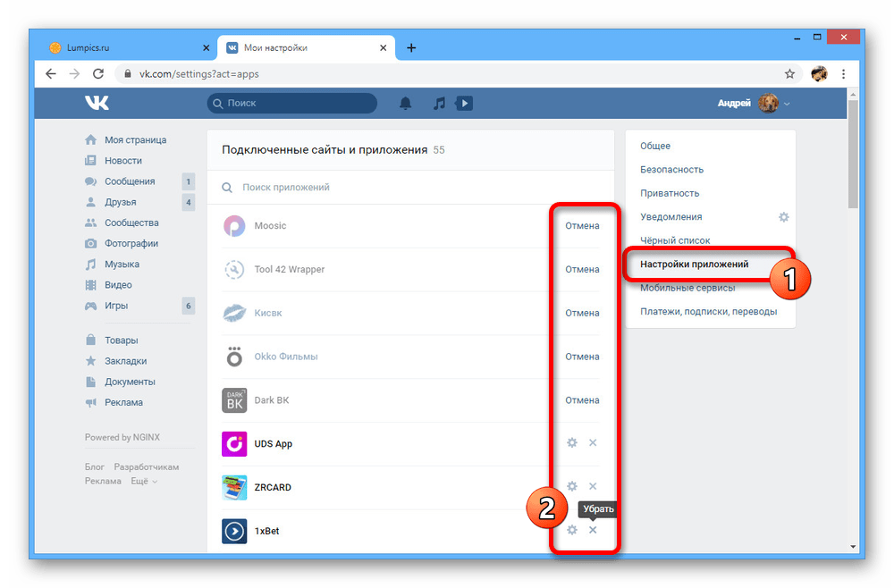Click the Okko Фильмы app icon

click(234, 357)
